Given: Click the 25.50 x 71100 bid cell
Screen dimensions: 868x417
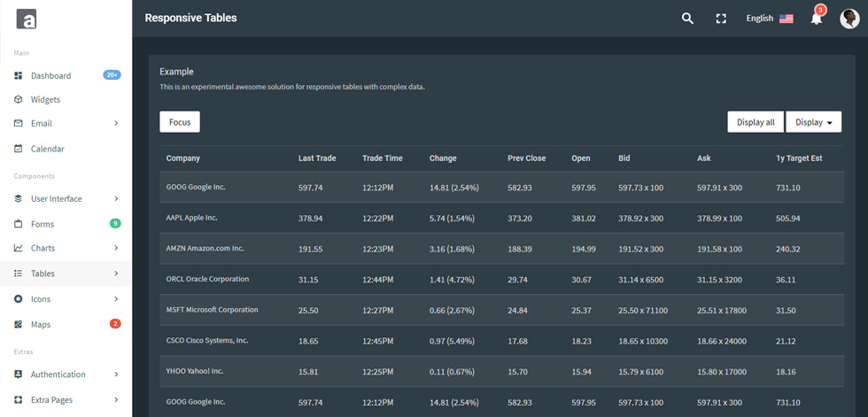Looking at the screenshot, I should pyautogui.click(x=643, y=311).
